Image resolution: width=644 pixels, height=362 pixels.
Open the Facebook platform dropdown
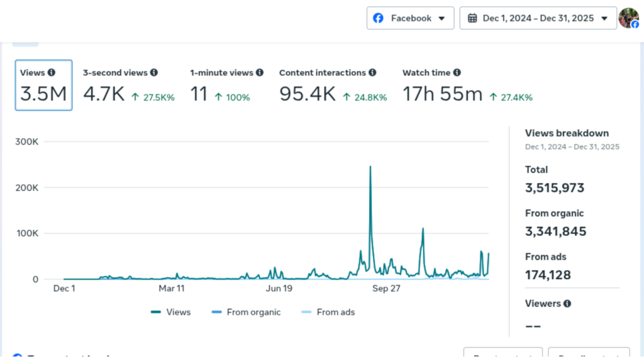tap(410, 18)
